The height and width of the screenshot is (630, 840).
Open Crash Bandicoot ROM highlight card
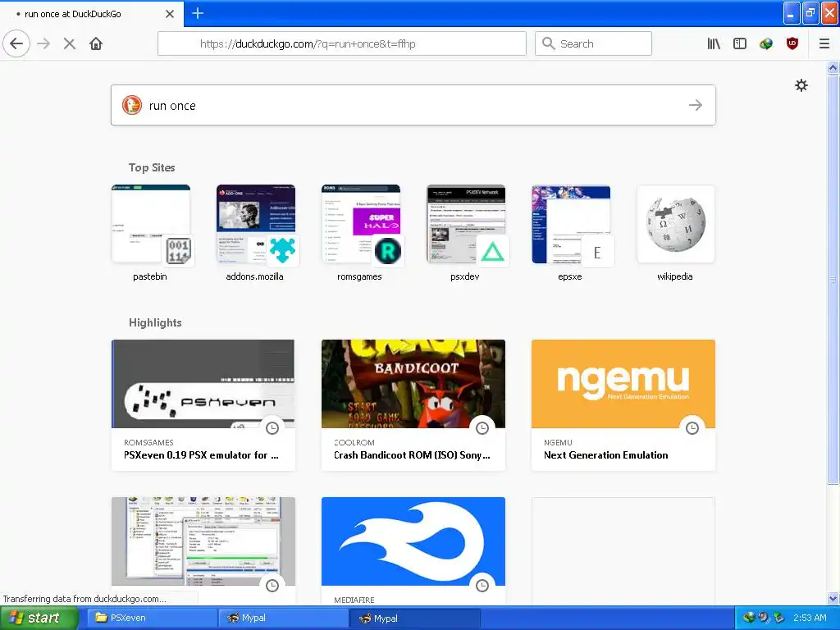click(x=413, y=405)
